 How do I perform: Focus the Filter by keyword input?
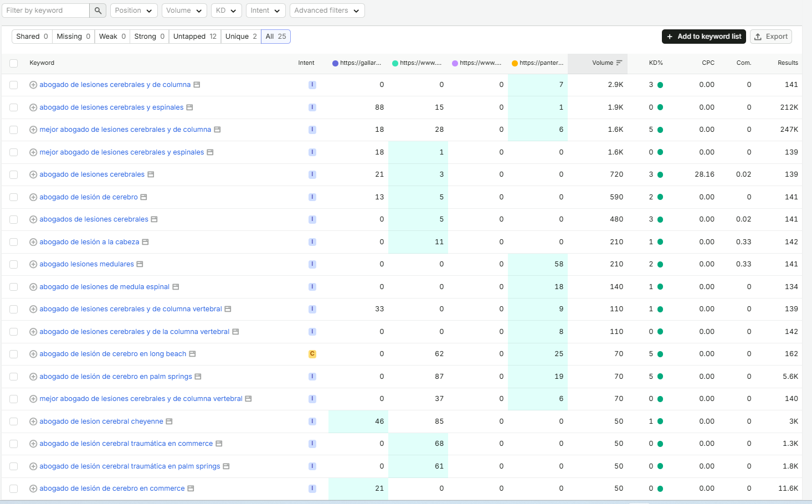click(x=47, y=11)
